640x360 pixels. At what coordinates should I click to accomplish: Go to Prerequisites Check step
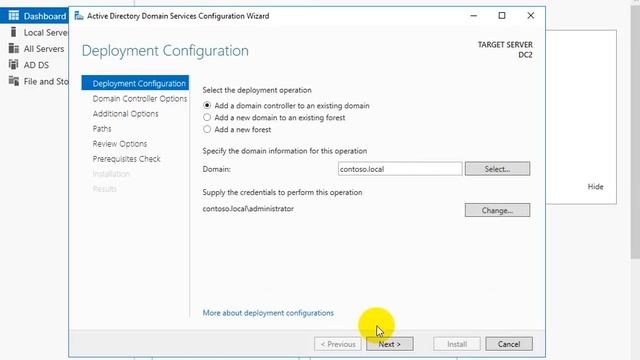click(127, 159)
